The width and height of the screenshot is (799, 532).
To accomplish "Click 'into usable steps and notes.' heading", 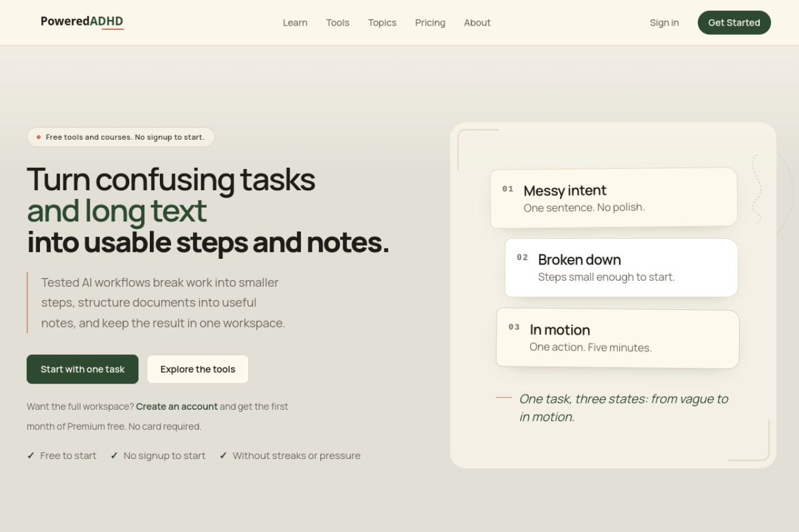I will 208,243.
